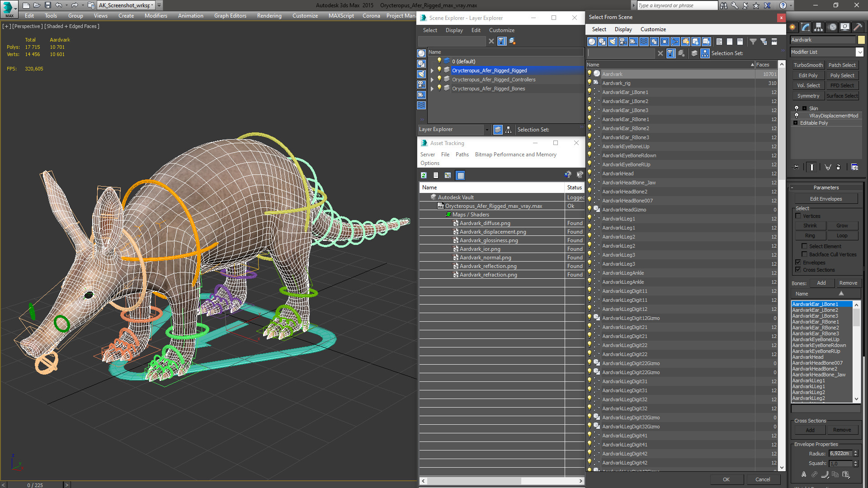Toggle Vertices checkbox in Skin parameters
This screenshot has width=868, height=488.
click(x=798, y=216)
